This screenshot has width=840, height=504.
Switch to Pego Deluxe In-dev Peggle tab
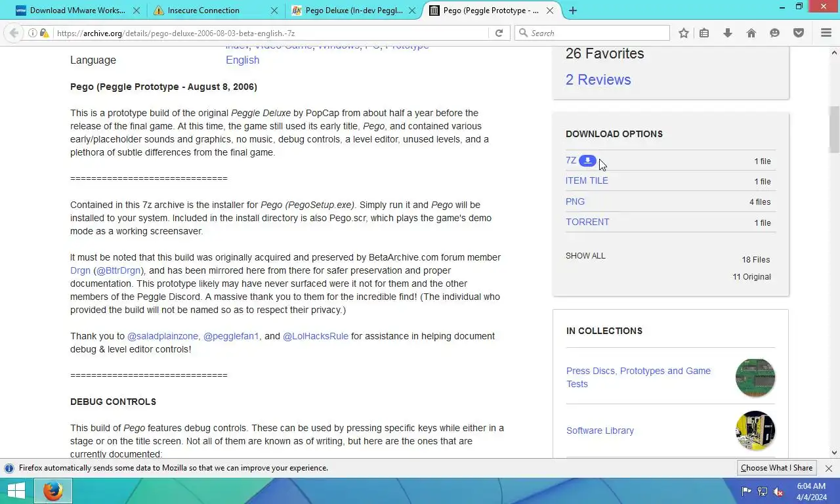click(354, 10)
